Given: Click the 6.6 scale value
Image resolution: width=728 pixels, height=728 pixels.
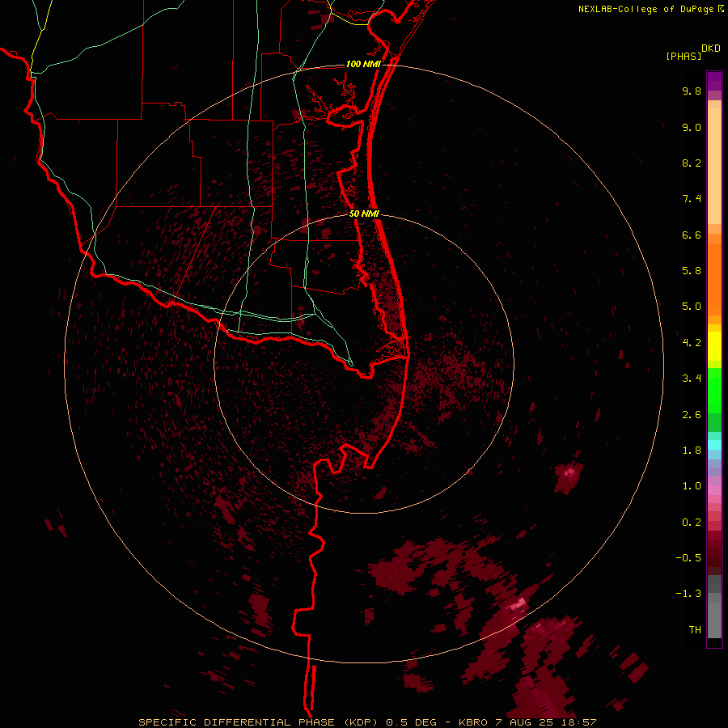Looking at the screenshot, I should [692, 235].
